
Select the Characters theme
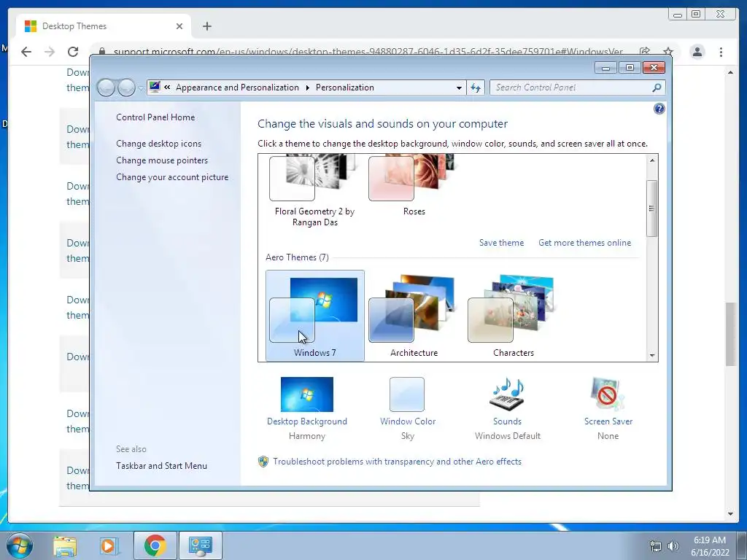point(513,316)
